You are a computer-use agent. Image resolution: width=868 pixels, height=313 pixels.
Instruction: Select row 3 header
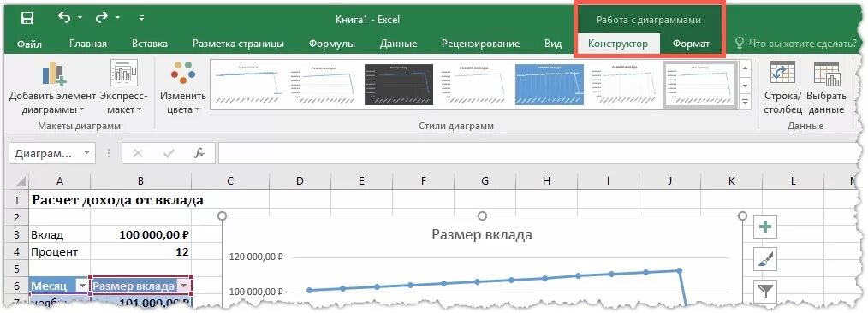pyautogui.click(x=16, y=234)
